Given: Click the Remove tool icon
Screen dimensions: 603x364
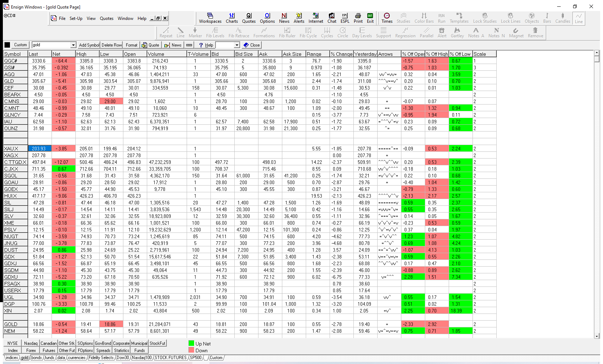Looking at the screenshot, I should [x=535, y=33].
